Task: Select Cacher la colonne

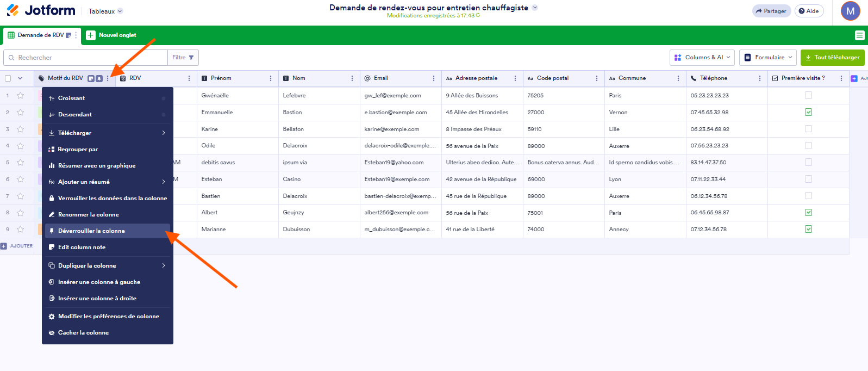Action: tap(108, 332)
